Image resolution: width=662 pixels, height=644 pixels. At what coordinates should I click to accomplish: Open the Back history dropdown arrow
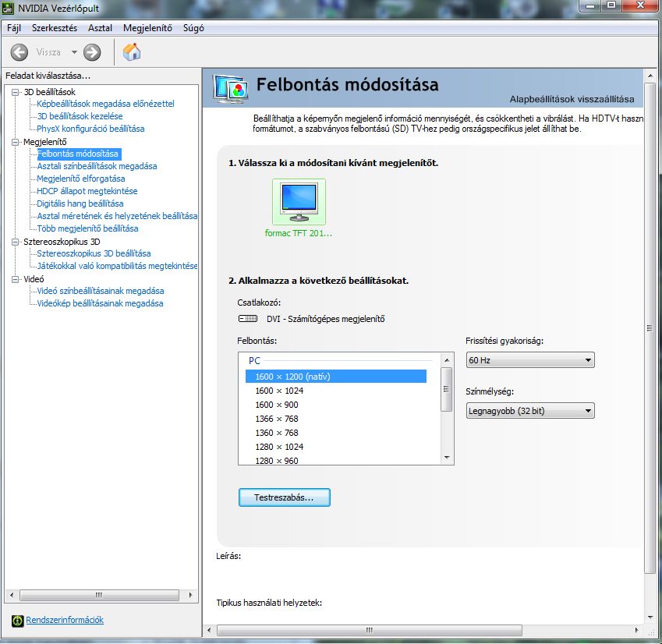[x=74, y=52]
